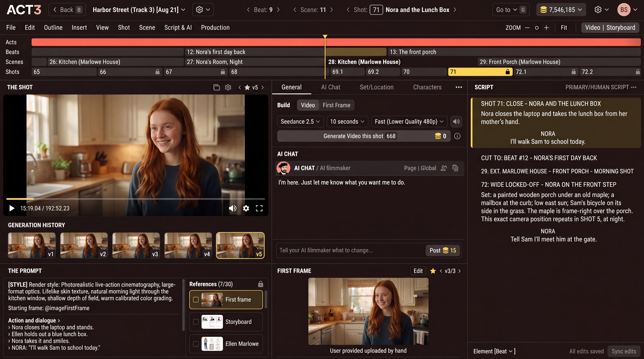644x359 pixels.
Task: Click the References lock icon
Action: (260, 284)
